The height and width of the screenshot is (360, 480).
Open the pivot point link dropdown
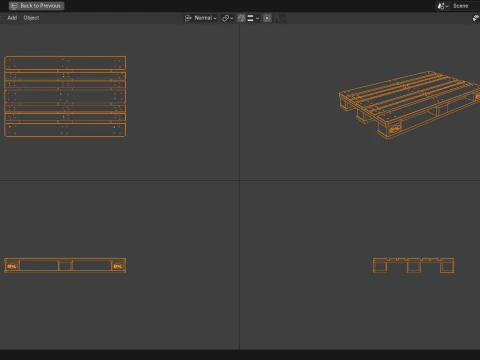point(227,18)
